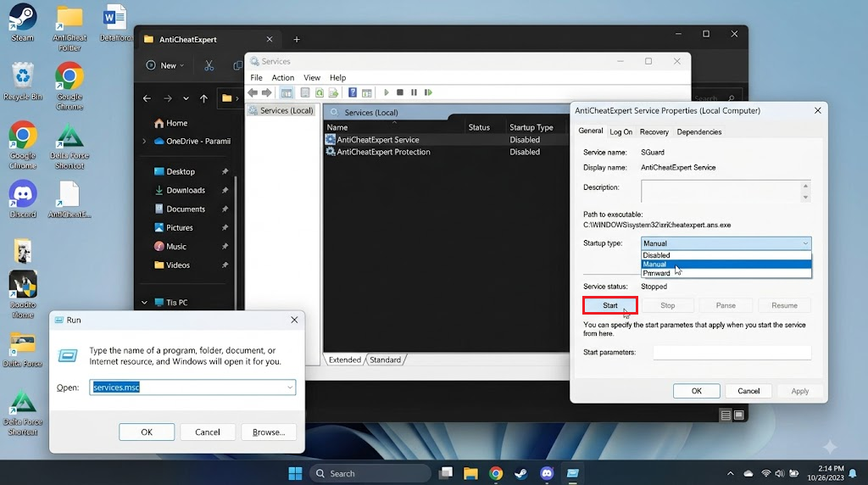Open the File menu in Services
This screenshot has width=868, height=485.
point(256,77)
